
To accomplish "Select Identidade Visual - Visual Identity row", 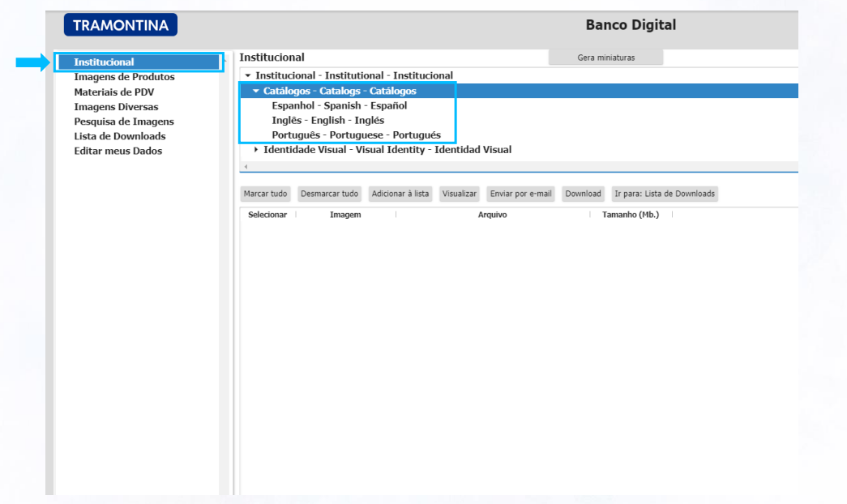I will [387, 150].
